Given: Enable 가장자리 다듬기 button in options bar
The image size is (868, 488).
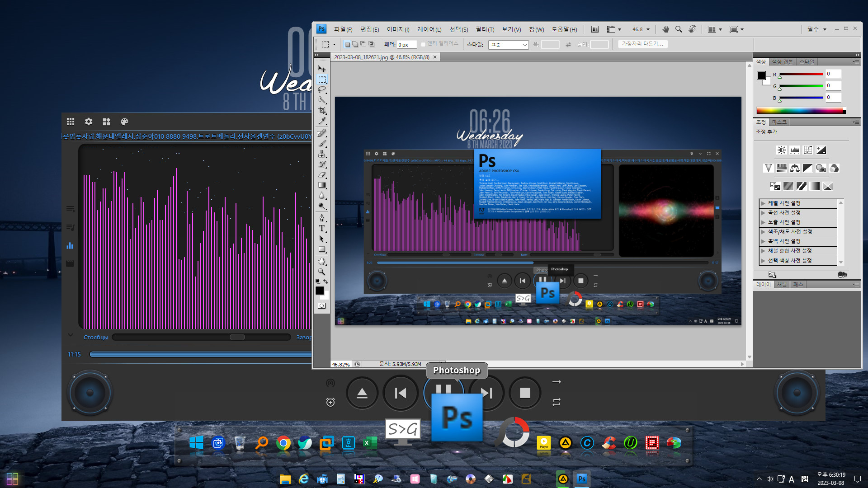Looking at the screenshot, I should [x=644, y=43].
